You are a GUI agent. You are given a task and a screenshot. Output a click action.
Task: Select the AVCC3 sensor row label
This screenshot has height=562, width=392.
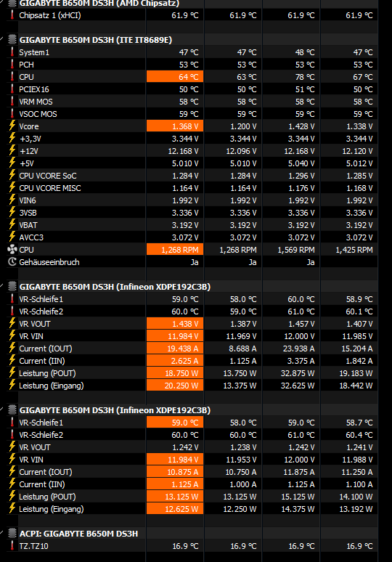31,237
